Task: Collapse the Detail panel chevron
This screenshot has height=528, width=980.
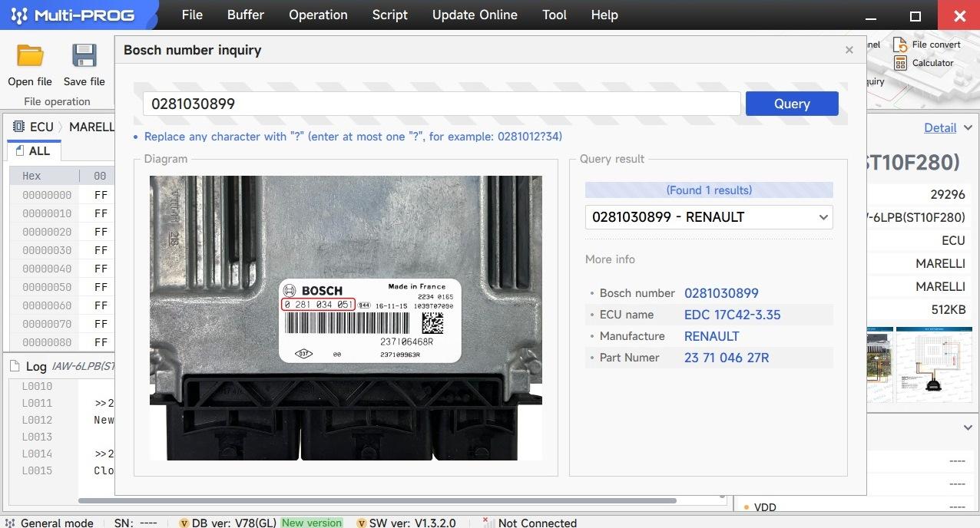Action: tap(968, 128)
